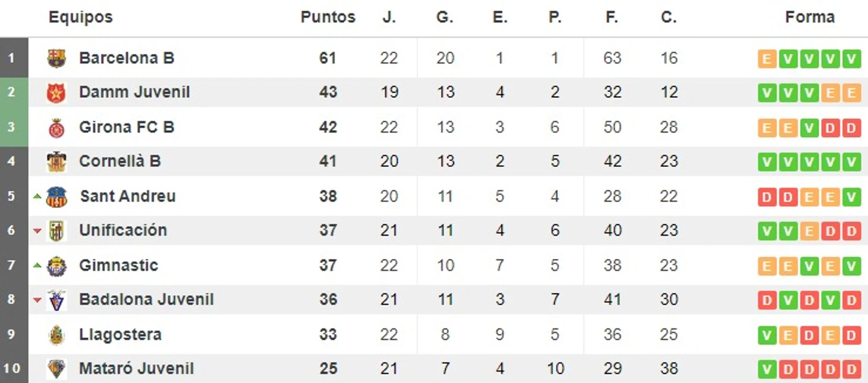Click the green up arrow beside Sant Andreu
This screenshot has height=383, width=868.
(37, 196)
